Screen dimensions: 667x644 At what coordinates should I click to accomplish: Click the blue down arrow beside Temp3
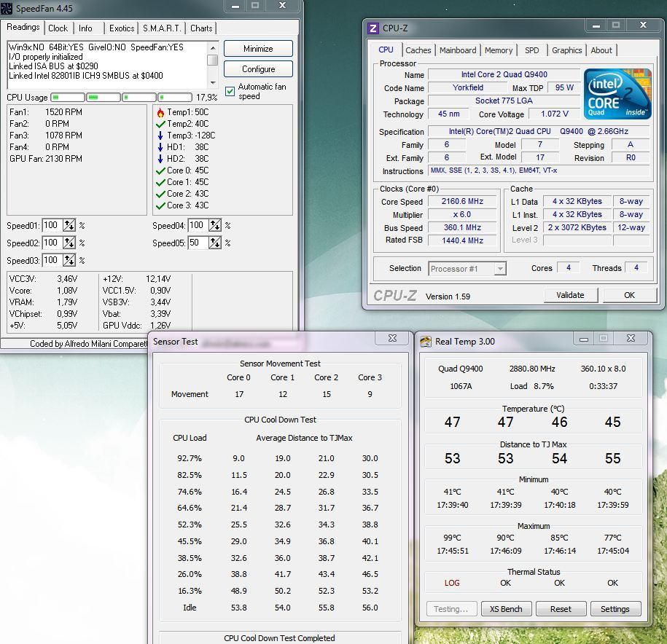coord(160,136)
